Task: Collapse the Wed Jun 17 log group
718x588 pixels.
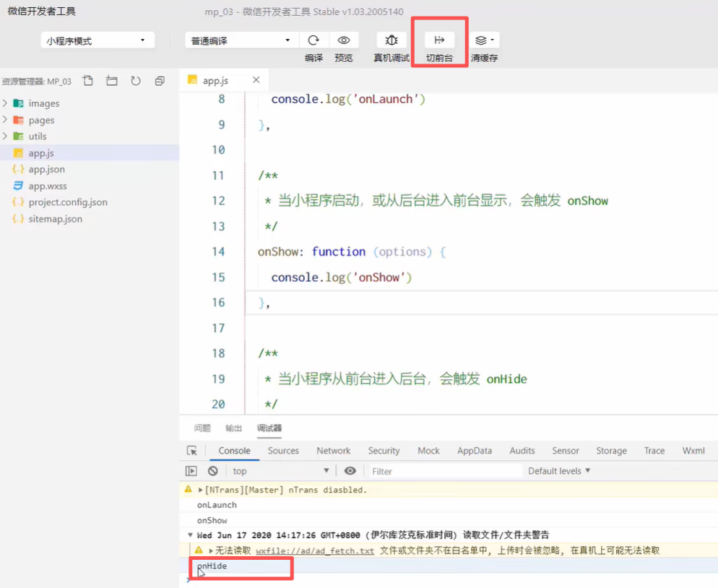Action: [x=190, y=535]
